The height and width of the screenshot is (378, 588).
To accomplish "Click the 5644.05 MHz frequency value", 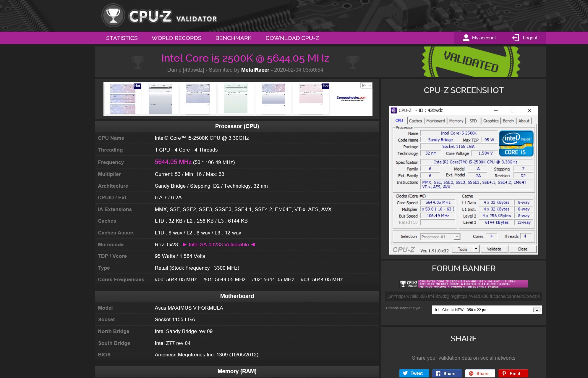I will [173, 162].
